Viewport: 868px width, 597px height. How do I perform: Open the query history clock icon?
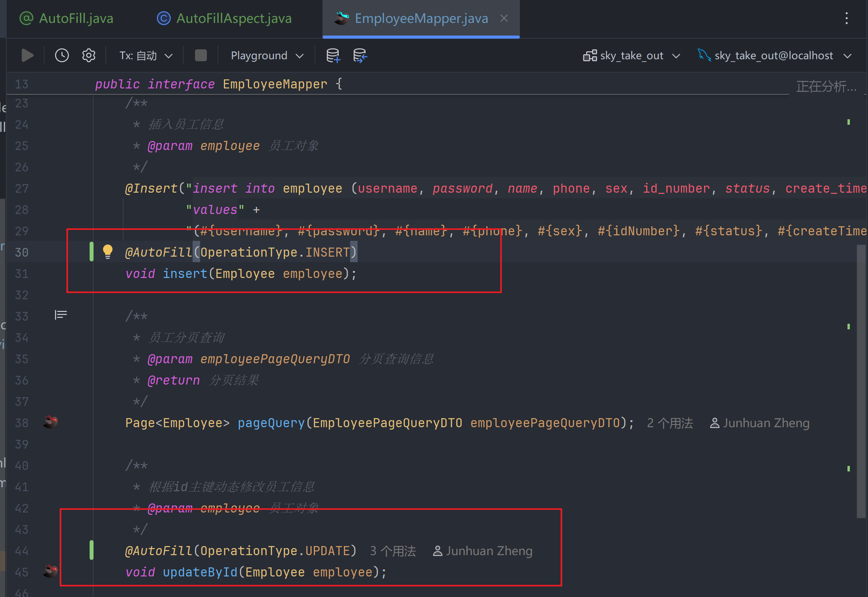click(62, 56)
